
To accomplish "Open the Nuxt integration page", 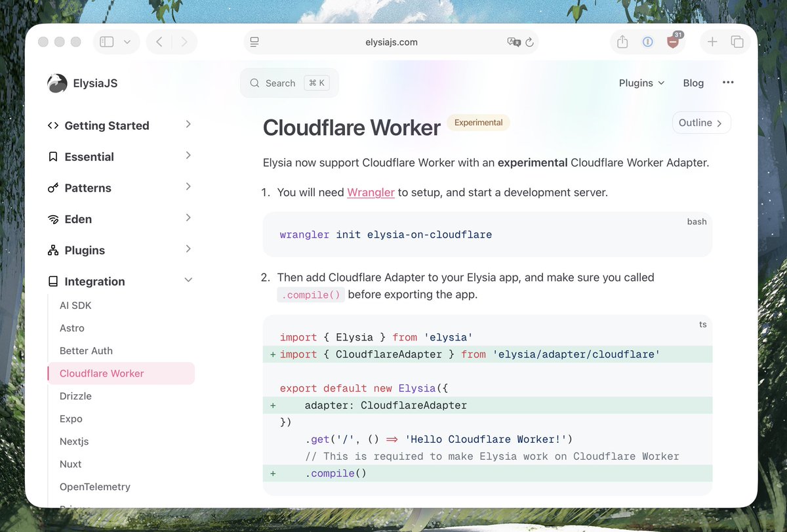I will point(71,464).
